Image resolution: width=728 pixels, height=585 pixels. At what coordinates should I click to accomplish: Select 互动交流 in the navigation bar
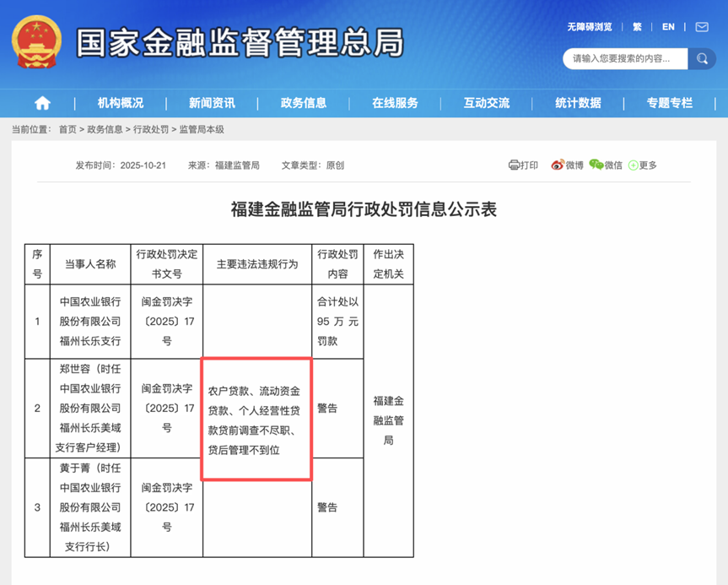pos(487,102)
